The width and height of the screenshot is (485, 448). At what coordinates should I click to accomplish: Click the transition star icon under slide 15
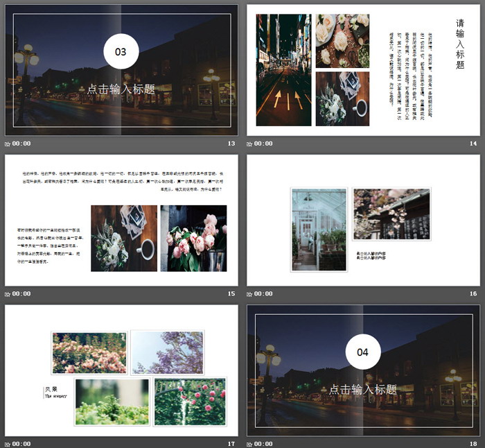click(x=8, y=293)
